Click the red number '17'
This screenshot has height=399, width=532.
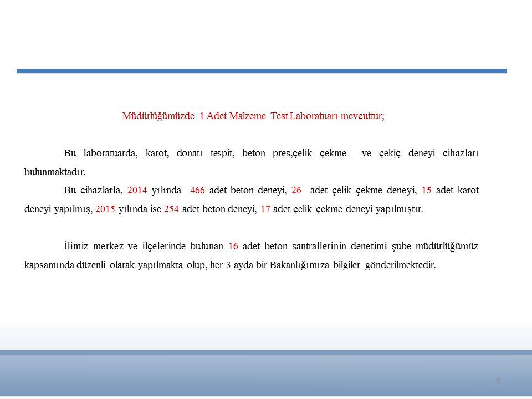(x=265, y=209)
